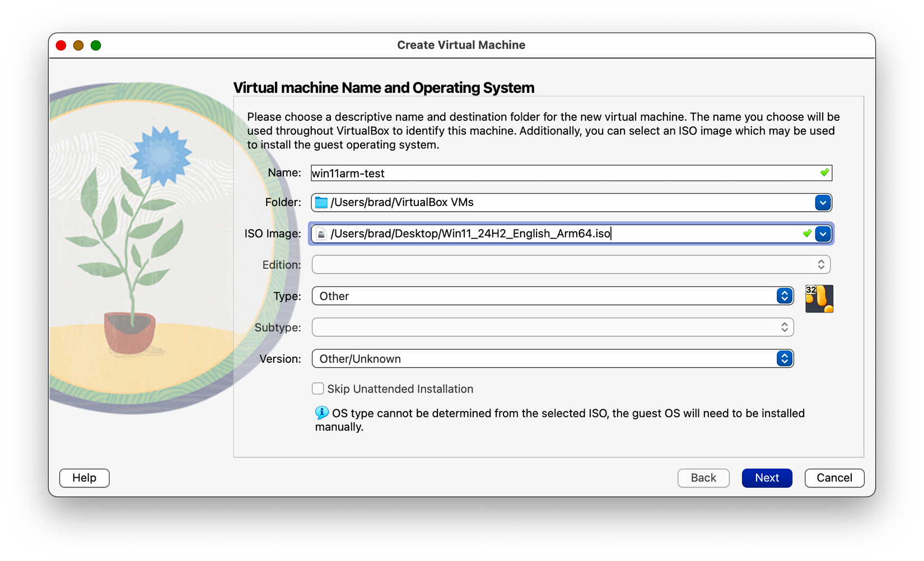Open the Edition selector
924x561 pixels.
tap(821, 264)
